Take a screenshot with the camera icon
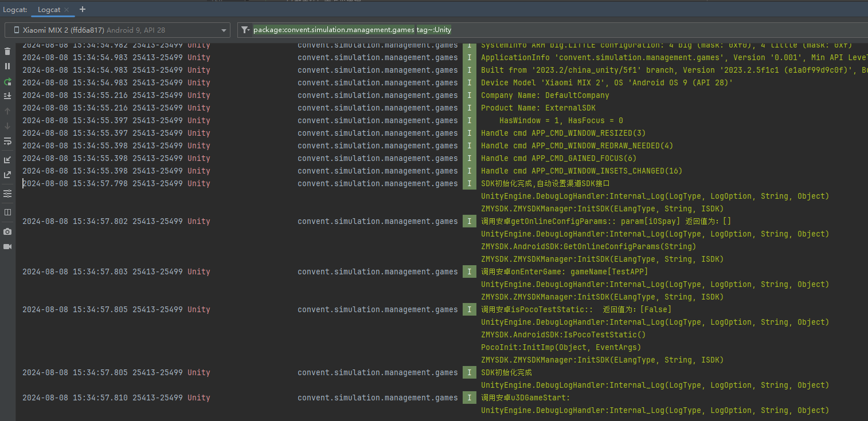The image size is (868, 421). coord(7,231)
